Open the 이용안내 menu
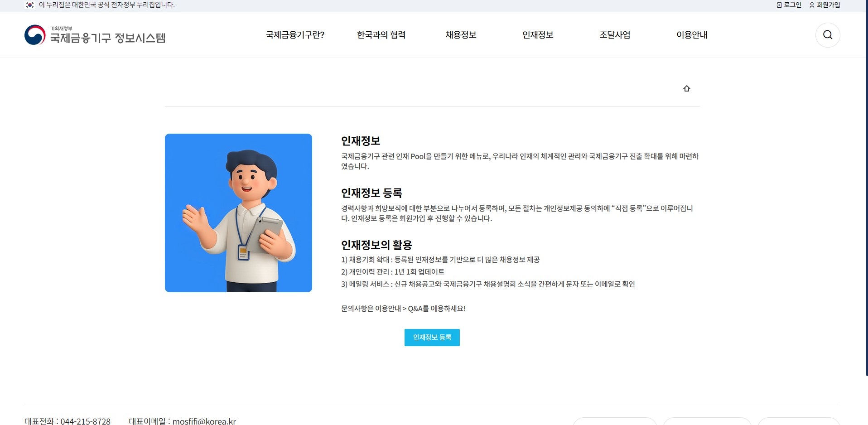 pos(692,35)
